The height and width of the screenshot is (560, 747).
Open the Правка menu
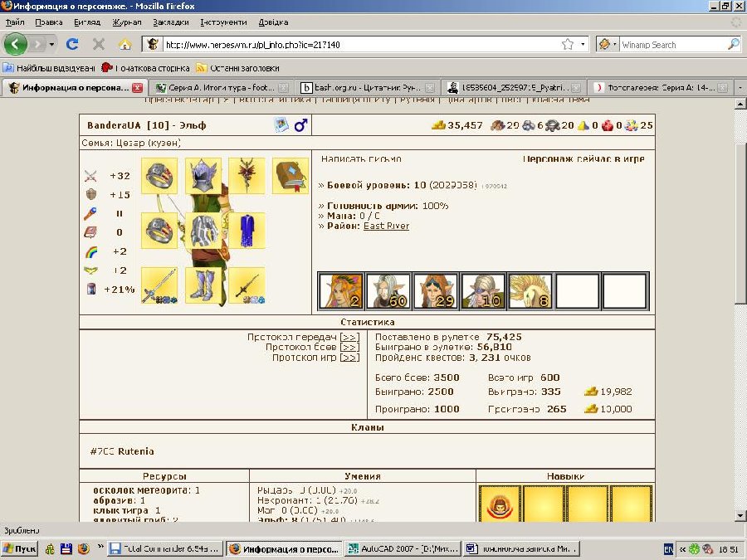[49, 22]
